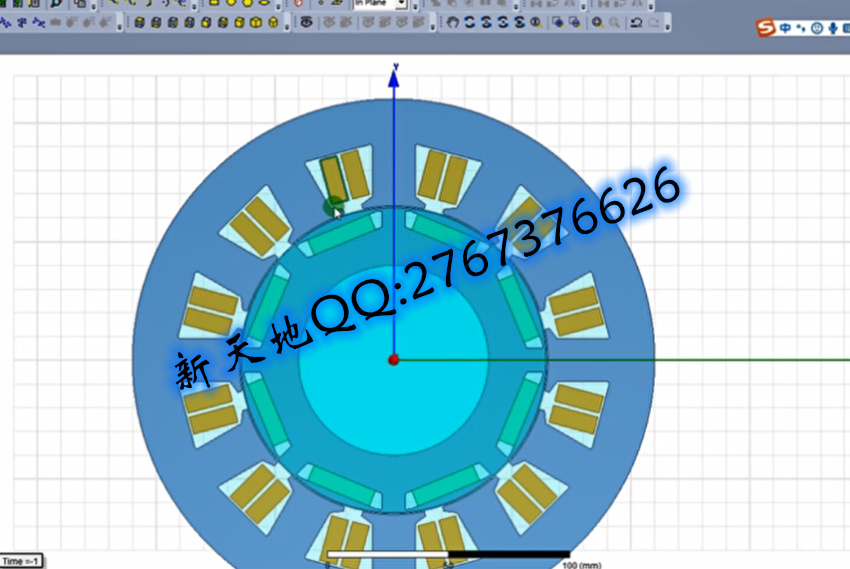Screen dimensions: 850x569
Task: Toggle object visibility with the eye icon
Action: point(306,23)
